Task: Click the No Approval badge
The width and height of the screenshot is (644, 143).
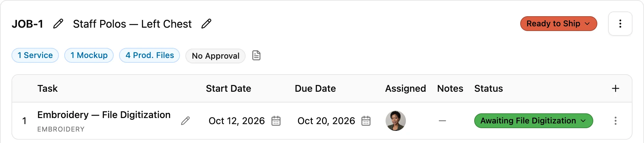Action: (215, 56)
